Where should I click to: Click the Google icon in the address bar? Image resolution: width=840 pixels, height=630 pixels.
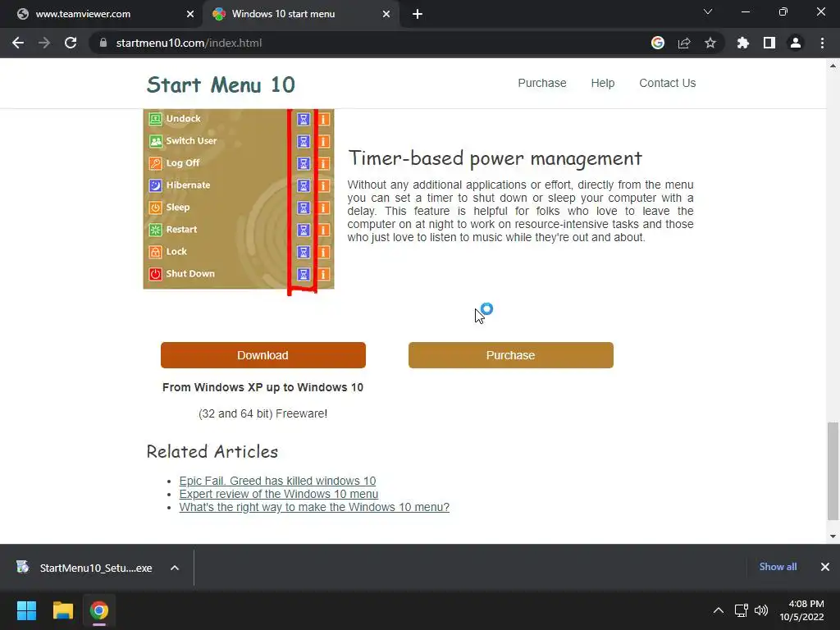658,43
